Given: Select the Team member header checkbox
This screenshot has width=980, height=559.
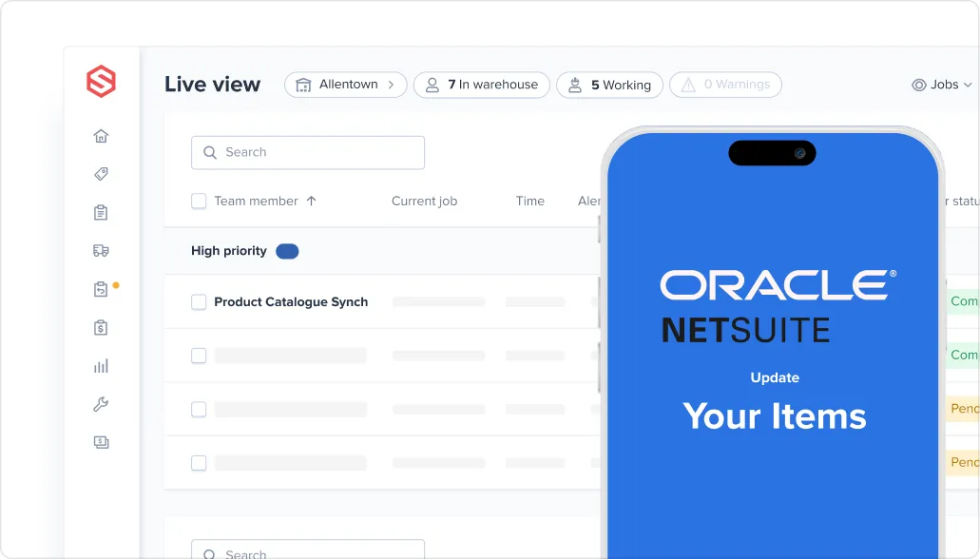Looking at the screenshot, I should (x=199, y=201).
